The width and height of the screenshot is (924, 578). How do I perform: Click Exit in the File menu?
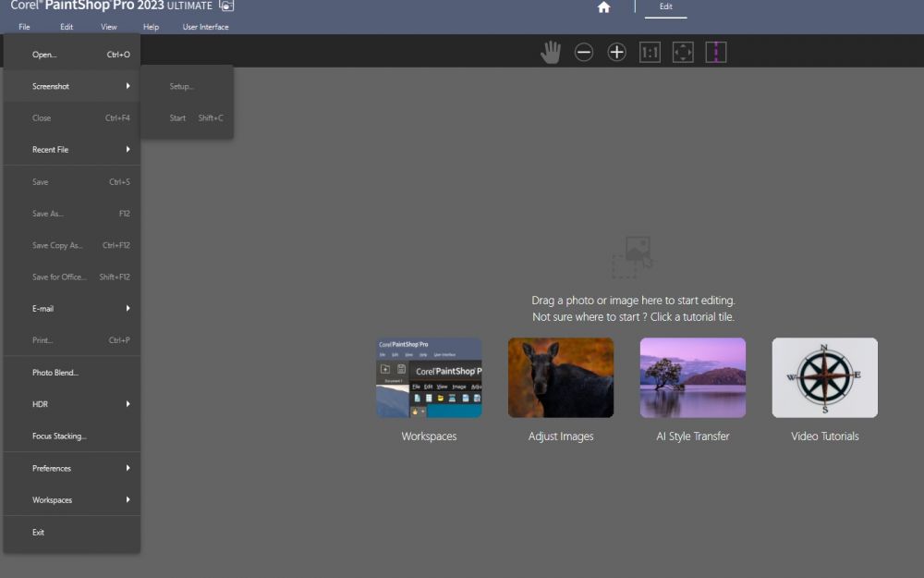click(72, 533)
